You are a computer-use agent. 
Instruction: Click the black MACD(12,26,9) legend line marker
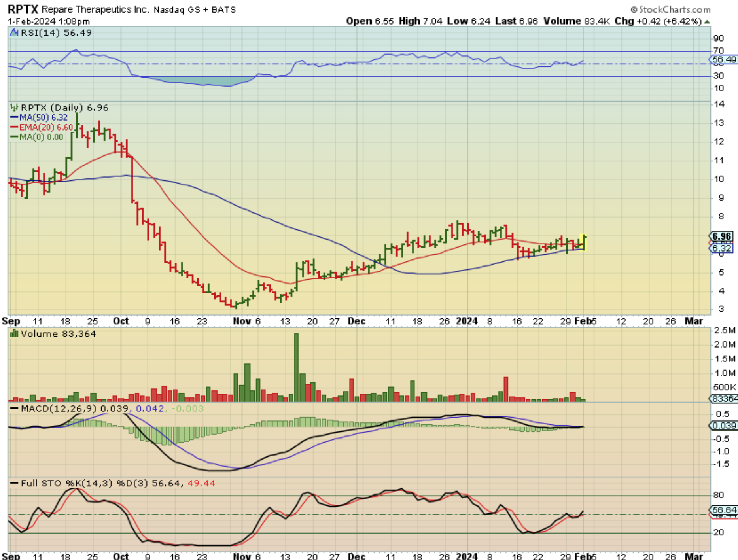(x=14, y=409)
